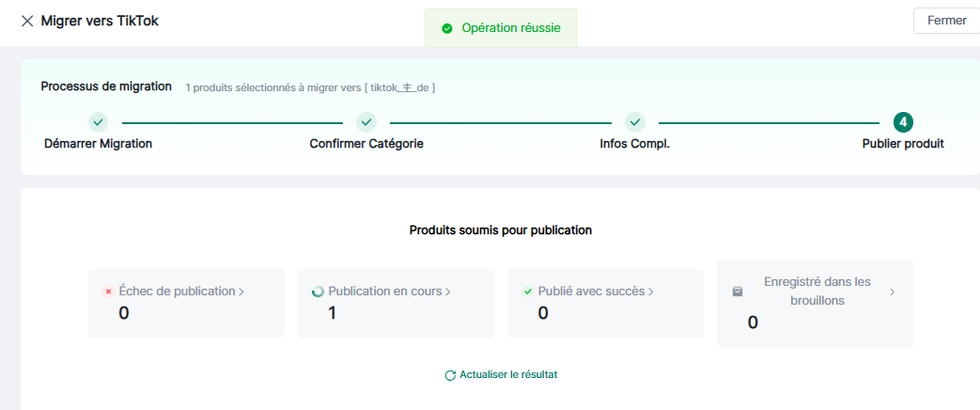Click the Opération réussie notification text
Screen dimensions: 980x410
(511, 28)
